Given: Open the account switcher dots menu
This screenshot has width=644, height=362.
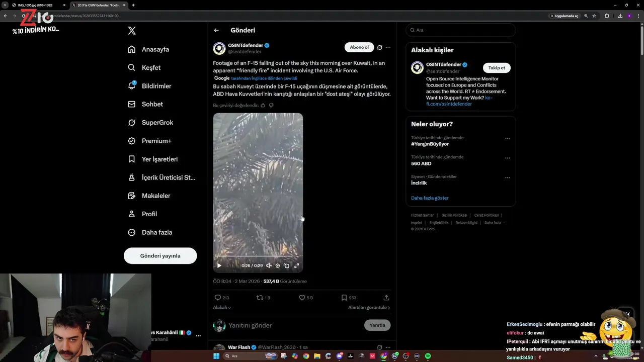Looking at the screenshot, I should pos(198,336).
